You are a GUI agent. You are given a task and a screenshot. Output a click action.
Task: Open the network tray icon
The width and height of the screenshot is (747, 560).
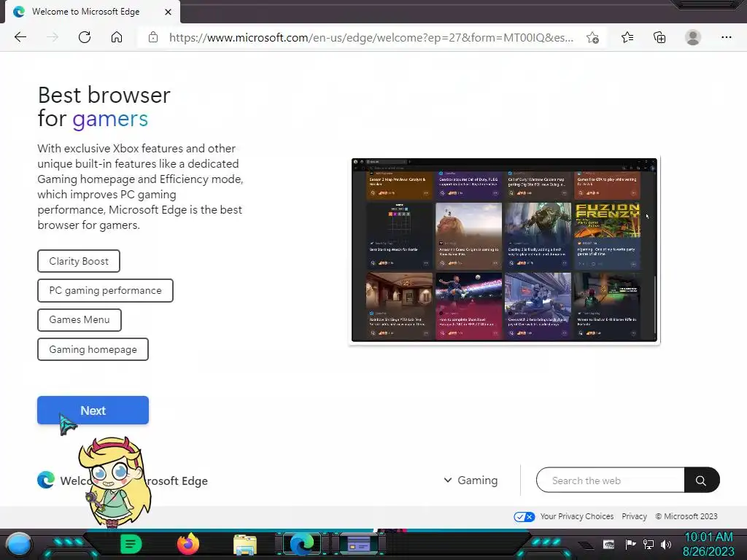click(x=649, y=544)
